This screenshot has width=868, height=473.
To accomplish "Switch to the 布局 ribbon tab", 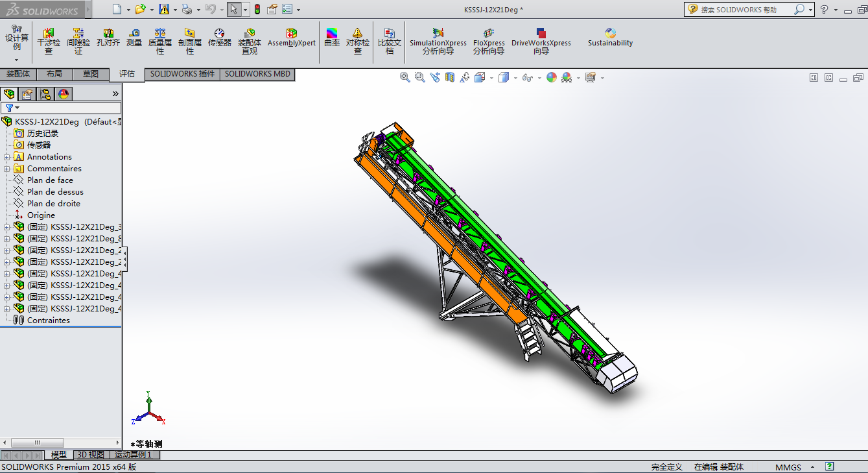I will [x=54, y=74].
